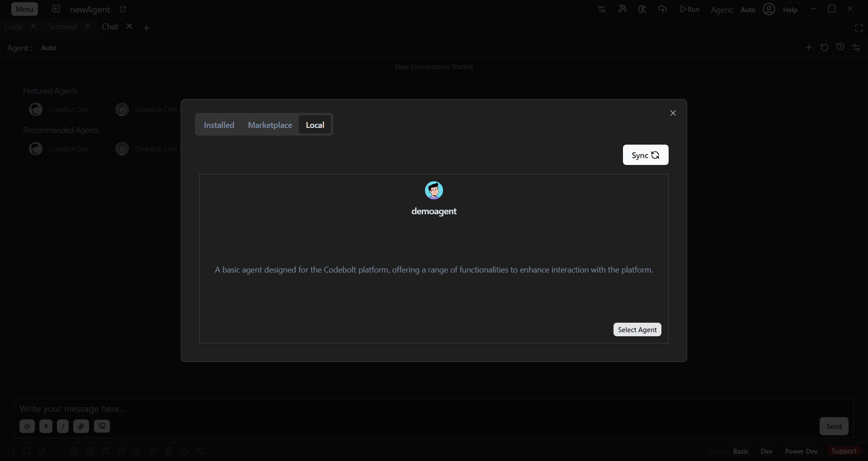Switch mode to Power Dev
This screenshot has width=868, height=461.
click(x=801, y=451)
